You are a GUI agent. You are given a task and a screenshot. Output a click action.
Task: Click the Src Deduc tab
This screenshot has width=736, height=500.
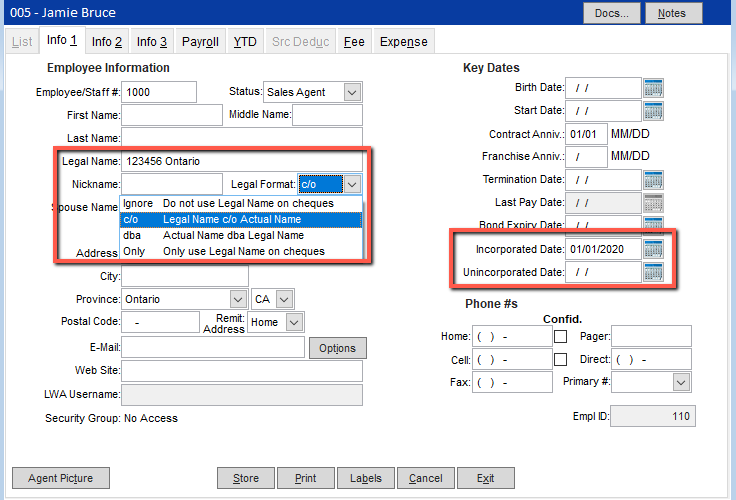click(300, 41)
